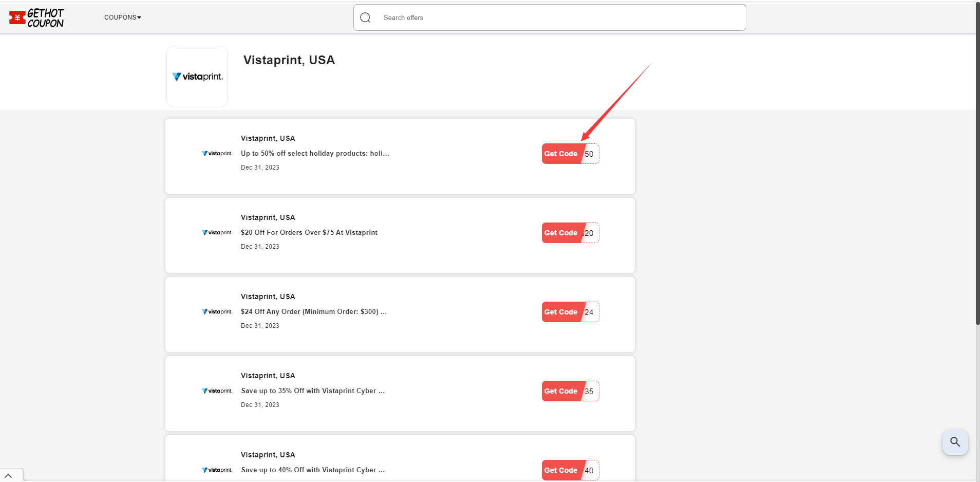This screenshot has height=482, width=980.
Task: Click the up chevron at bottom left
Action: point(8,476)
